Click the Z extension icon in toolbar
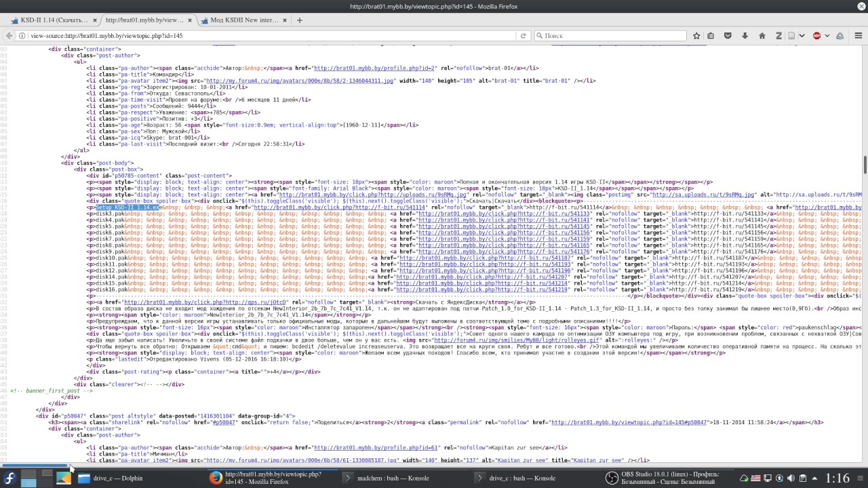 [x=778, y=35]
